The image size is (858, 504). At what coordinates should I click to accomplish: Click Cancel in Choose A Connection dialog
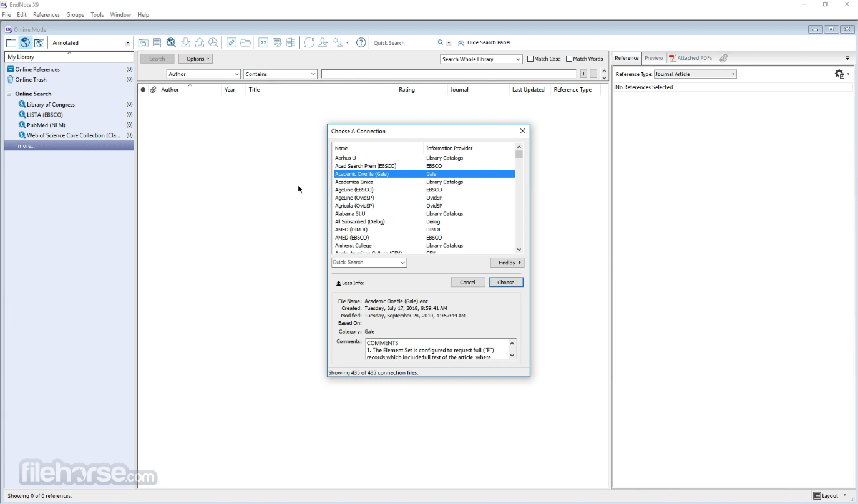(468, 283)
